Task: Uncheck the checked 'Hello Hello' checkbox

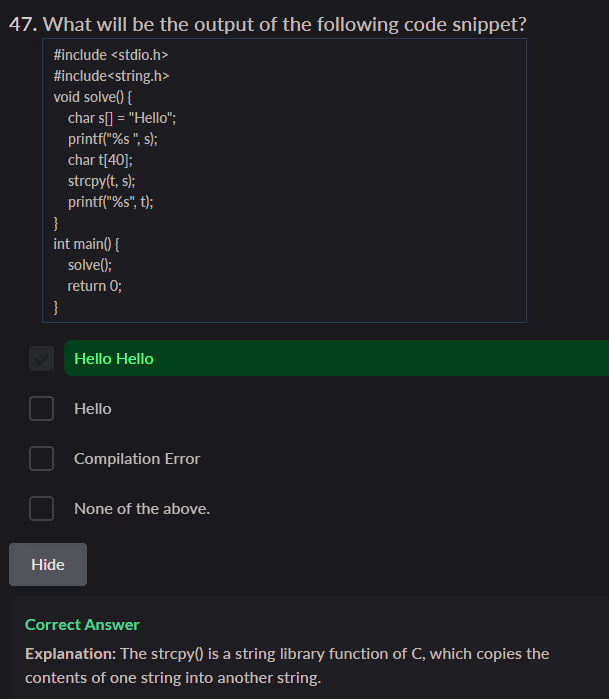Action: tap(41, 359)
